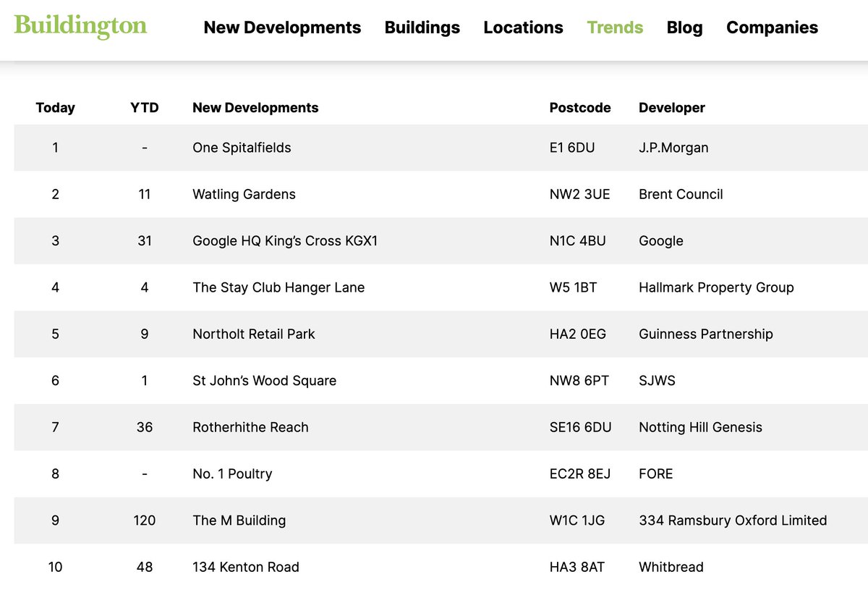Open the Northolt Retail Park development
The height and width of the screenshot is (590, 868).
point(254,334)
